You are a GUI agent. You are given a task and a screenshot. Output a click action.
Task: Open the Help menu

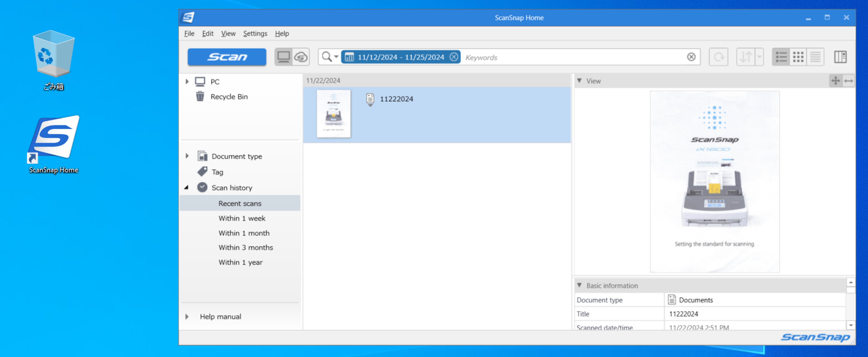pyautogui.click(x=282, y=33)
